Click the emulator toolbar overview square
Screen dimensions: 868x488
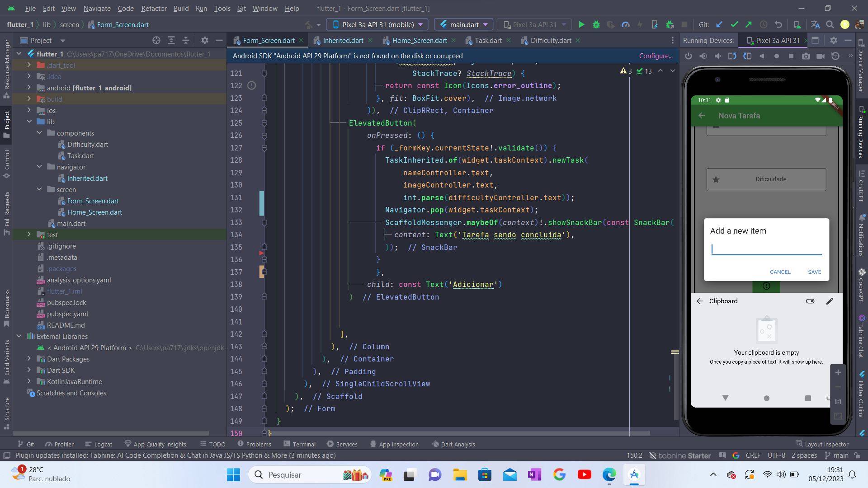tap(791, 56)
